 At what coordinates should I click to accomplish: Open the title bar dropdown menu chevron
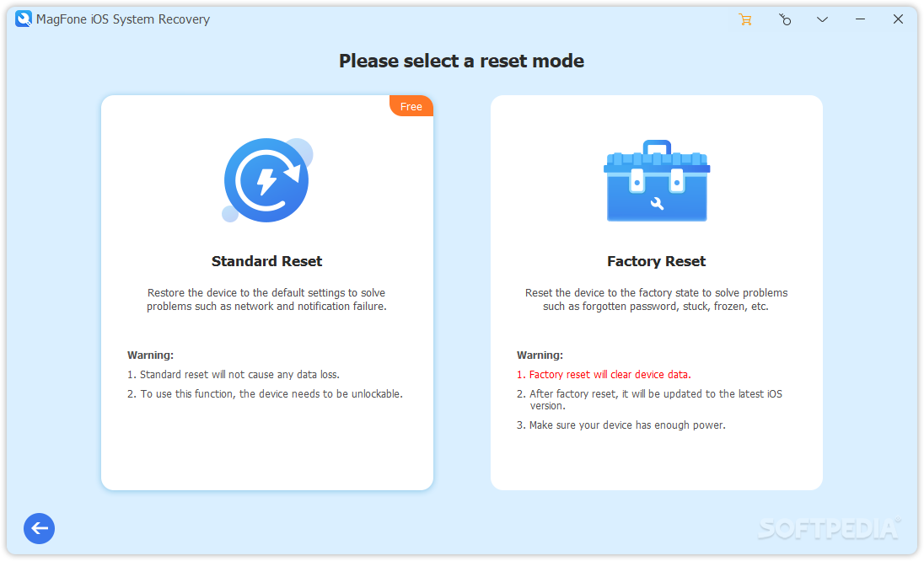pos(822,19)
